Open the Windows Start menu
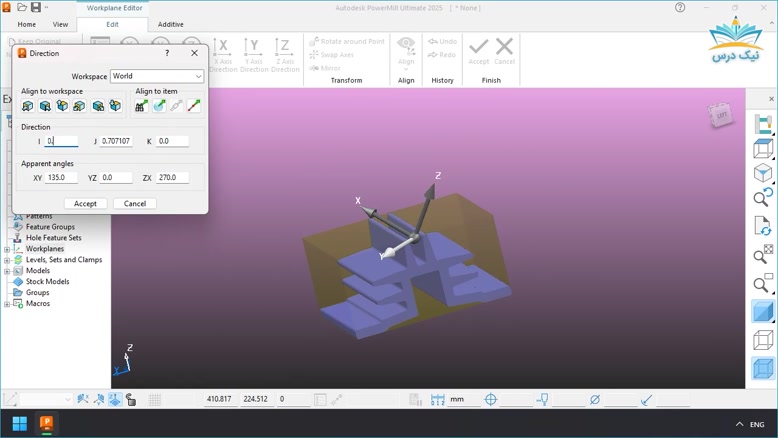Screen dimensions: 778x438 tap(19, 424)
